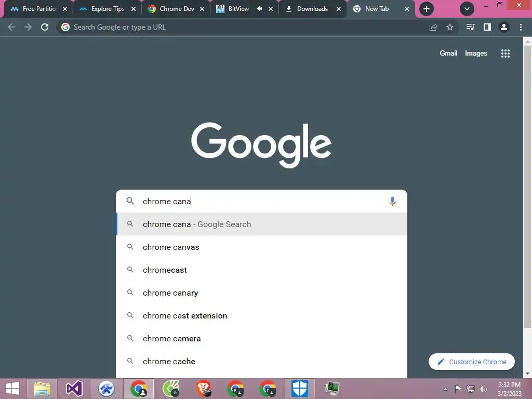Close the Free Partition tab
The image size is (532, 399).
click(65, 9)
